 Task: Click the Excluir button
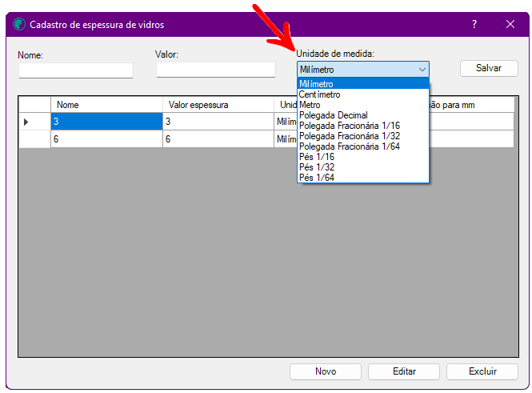coord(482,371)
